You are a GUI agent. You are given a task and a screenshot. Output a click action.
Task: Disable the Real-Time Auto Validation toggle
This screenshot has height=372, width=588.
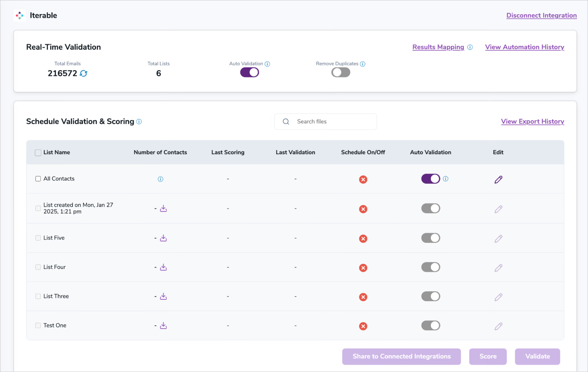click(x=250, y=72)
